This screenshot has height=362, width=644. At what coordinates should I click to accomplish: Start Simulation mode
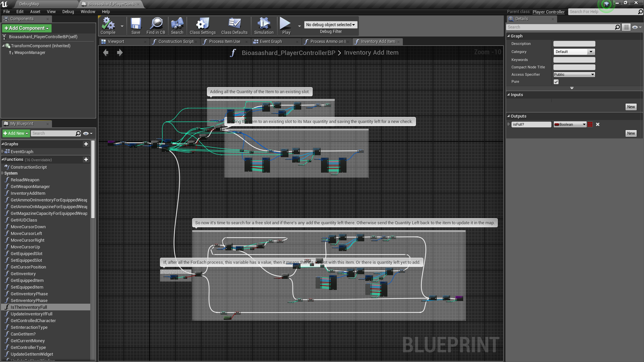coord(264,26)
